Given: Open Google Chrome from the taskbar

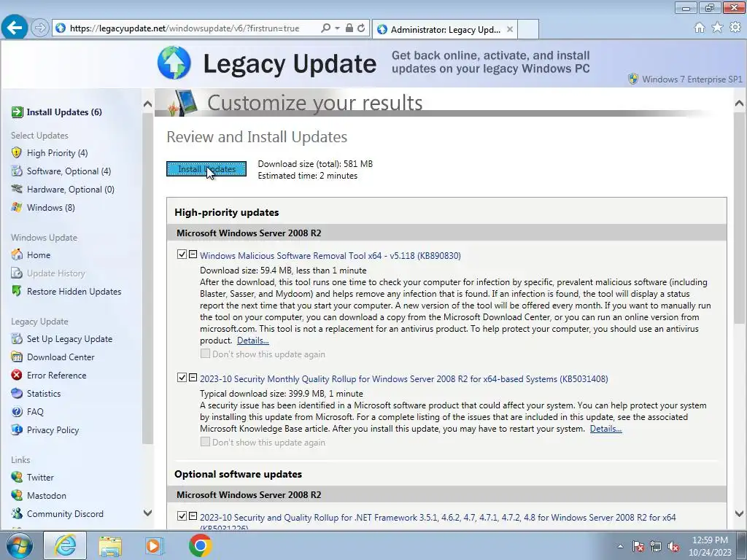Looking at the screenshot, I should (x=200, y=545).
